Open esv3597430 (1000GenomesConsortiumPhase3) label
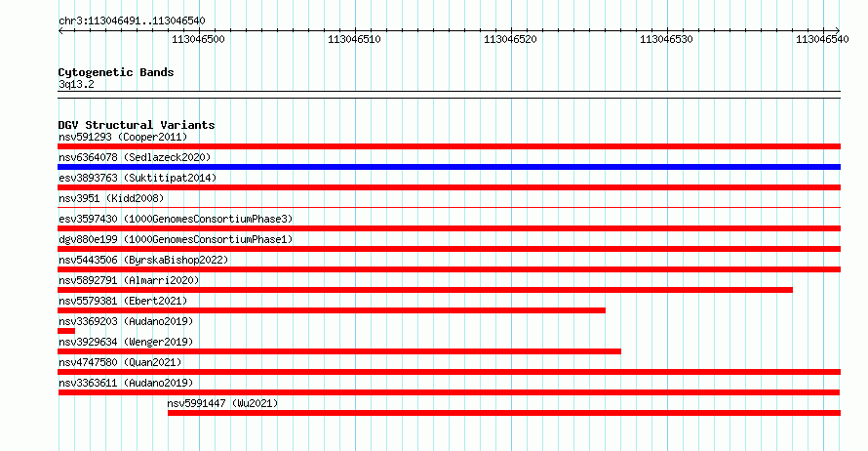Image resolution: width=868 pixels, height=451 pixels. 176,219
